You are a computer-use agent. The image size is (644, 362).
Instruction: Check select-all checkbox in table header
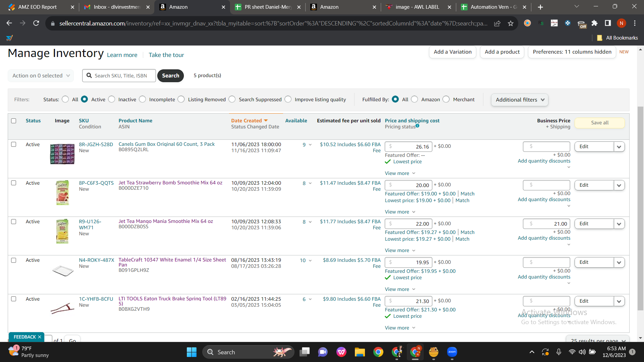(x=14, y=121)
